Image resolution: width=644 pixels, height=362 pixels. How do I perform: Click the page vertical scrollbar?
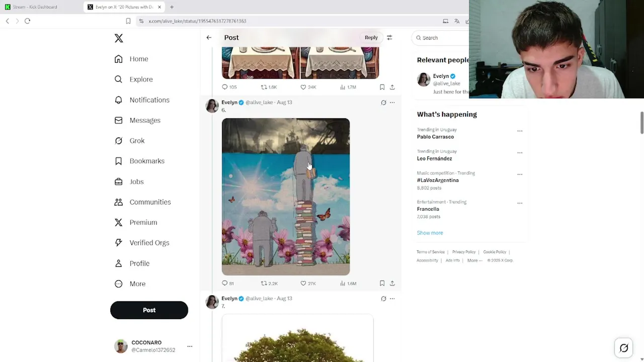(642, 123)
